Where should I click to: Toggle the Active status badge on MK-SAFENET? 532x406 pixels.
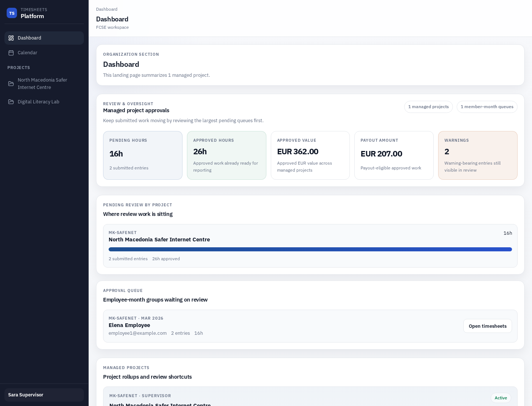click(x=501, y=398)
